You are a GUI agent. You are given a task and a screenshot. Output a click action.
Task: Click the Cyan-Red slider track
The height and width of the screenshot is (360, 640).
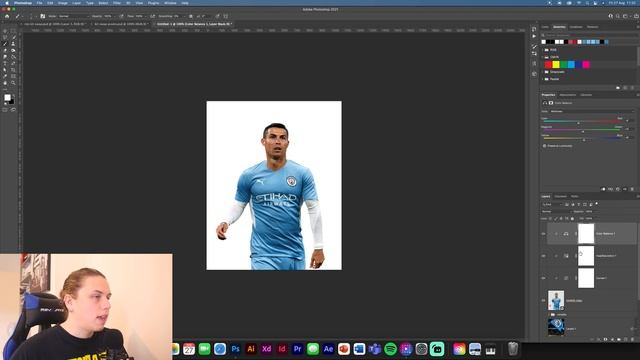pos(583,121)
